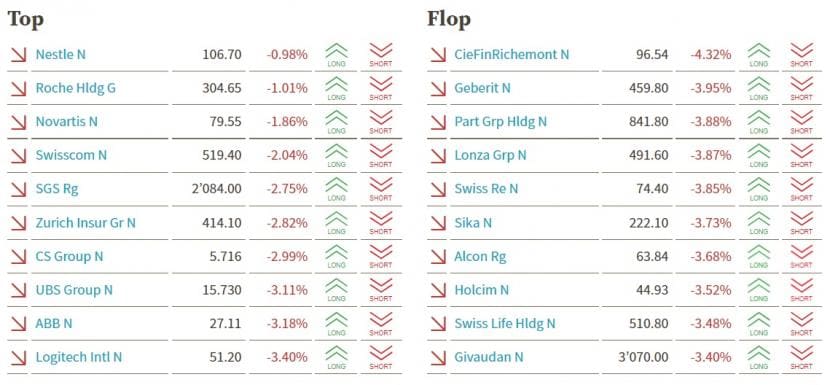Image resolution: width=830 pixels, height=385 pixels.
Task: Click the LONG icon for CieFinRichemont N
Action: tap(759, 55)
